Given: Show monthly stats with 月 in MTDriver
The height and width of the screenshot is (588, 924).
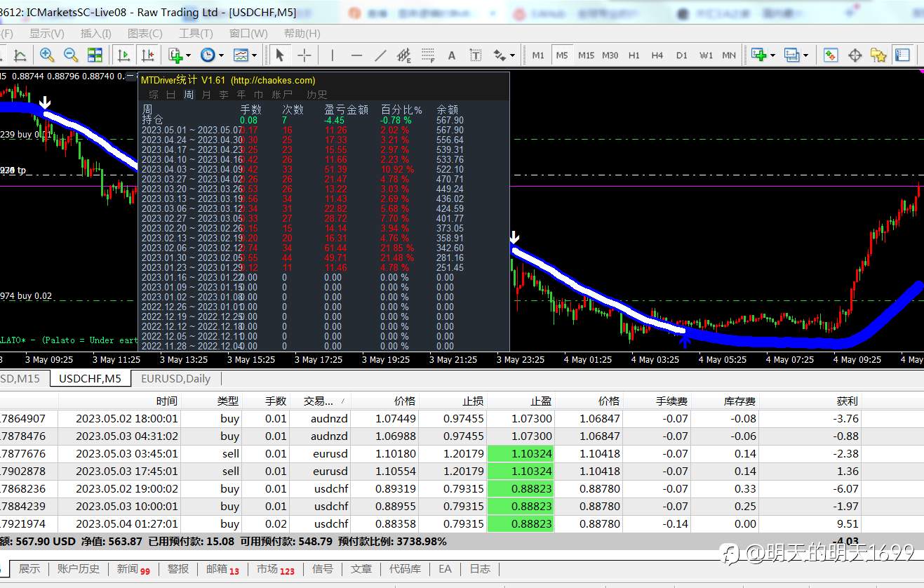Looking at the screenshot, I should (206, 95).
